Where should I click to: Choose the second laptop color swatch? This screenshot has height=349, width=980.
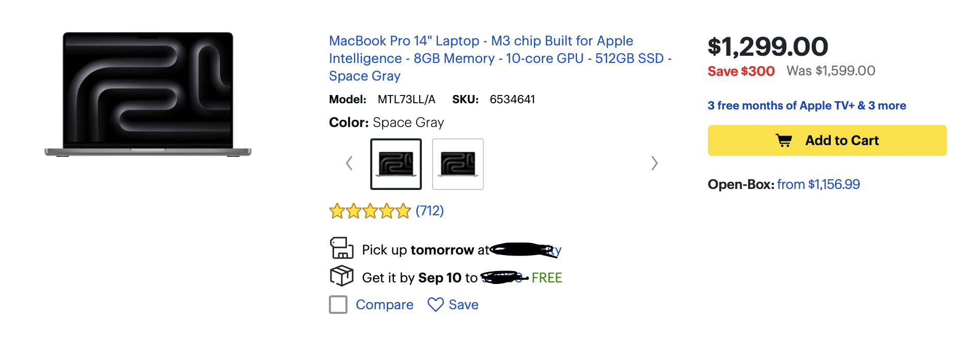coord(458,164)
